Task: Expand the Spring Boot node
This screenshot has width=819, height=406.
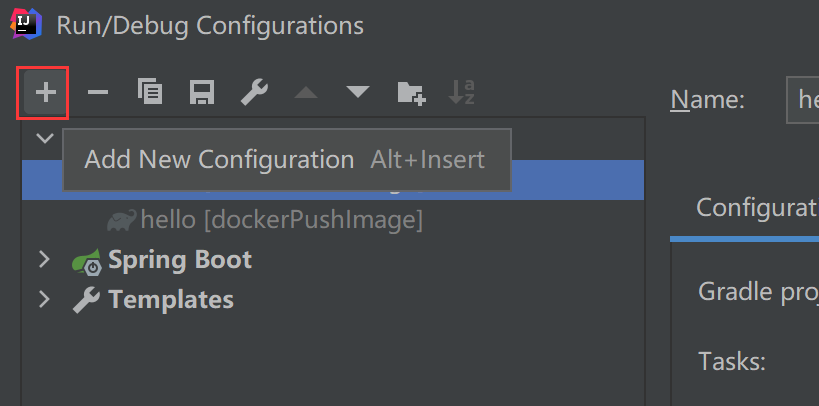Action: pos(44,260)
